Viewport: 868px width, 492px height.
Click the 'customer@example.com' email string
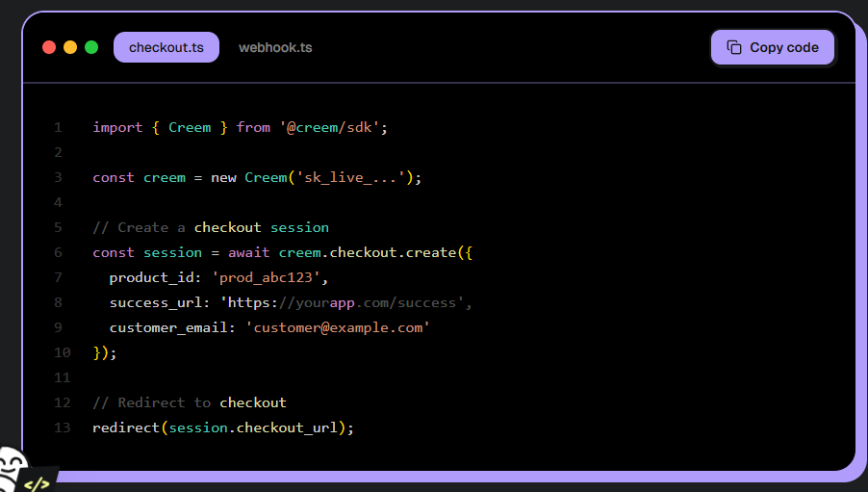coord(338,327)
